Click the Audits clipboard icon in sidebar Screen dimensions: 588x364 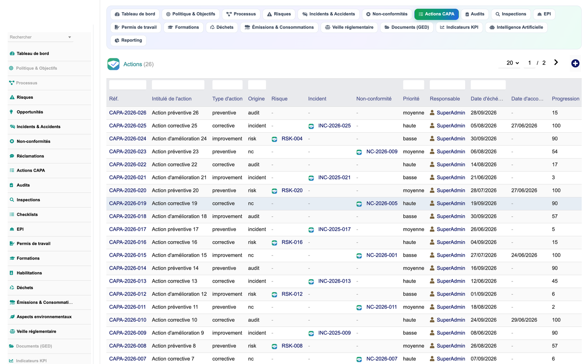tap(11, 185)
